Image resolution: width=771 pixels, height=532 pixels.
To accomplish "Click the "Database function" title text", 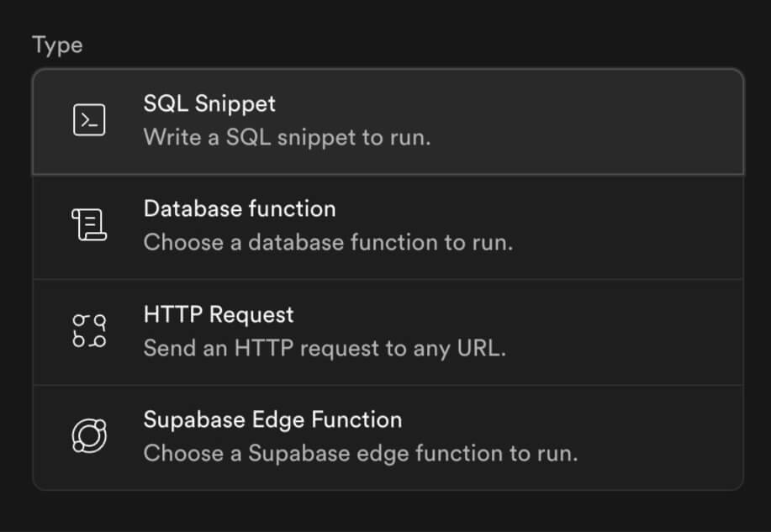I will tap(240, 209).
